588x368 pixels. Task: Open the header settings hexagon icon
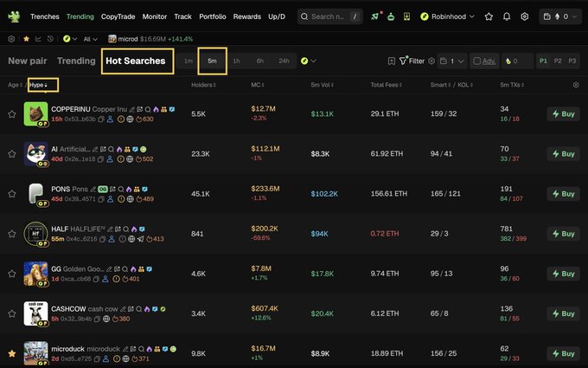525,16
